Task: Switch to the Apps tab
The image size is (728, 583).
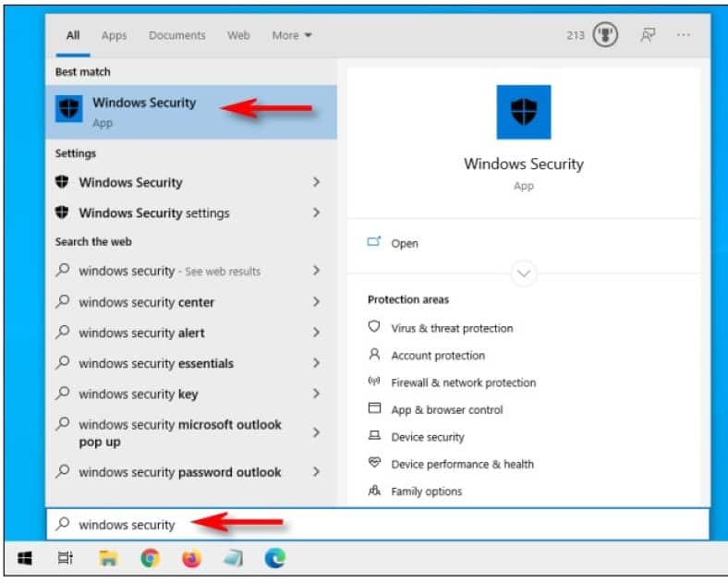Action: [x=115, y=35]
